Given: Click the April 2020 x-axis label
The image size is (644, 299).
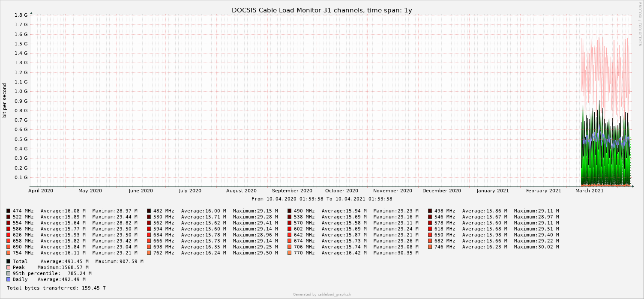Looking at the screenshot, I should click(41, 191).
